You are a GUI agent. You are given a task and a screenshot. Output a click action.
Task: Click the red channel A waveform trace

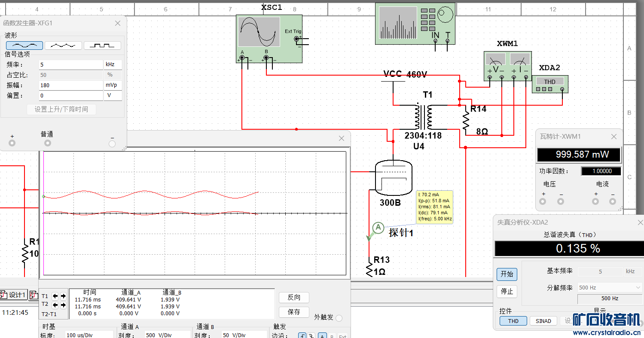coord(150,195)
